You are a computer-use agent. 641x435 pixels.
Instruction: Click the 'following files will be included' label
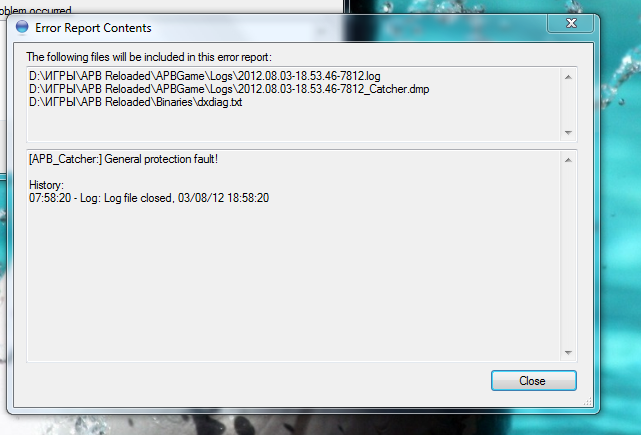(x=149, y=57)
